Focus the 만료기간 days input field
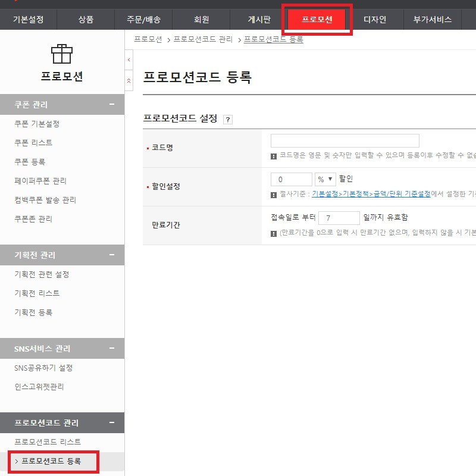476x476 pixels. click(x=339, y=218)
